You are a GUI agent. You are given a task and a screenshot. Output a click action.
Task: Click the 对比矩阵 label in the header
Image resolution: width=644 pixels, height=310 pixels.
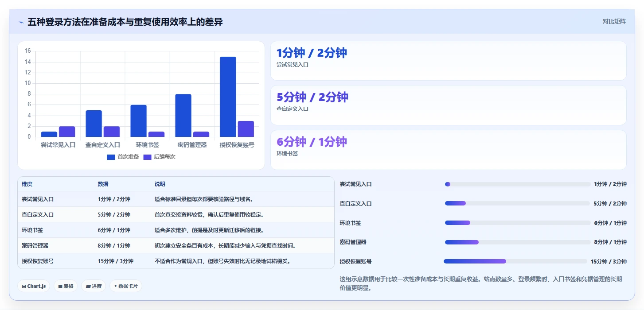point(614,21)
